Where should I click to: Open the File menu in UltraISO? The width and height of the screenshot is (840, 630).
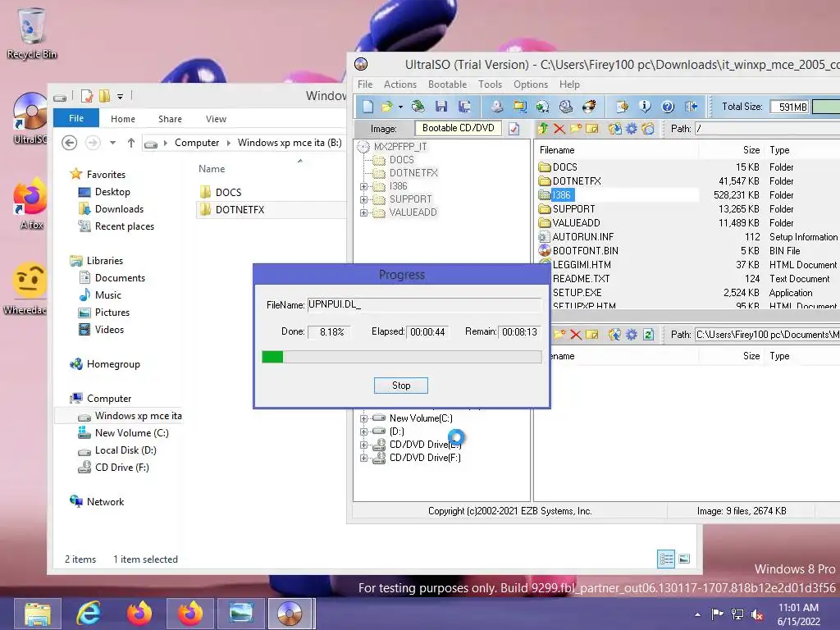pos(365,84)
